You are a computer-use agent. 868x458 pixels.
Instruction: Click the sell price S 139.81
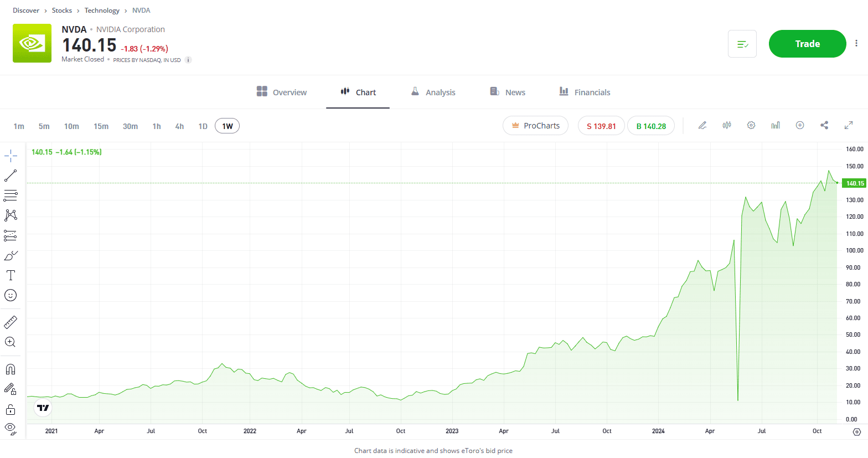601,126
